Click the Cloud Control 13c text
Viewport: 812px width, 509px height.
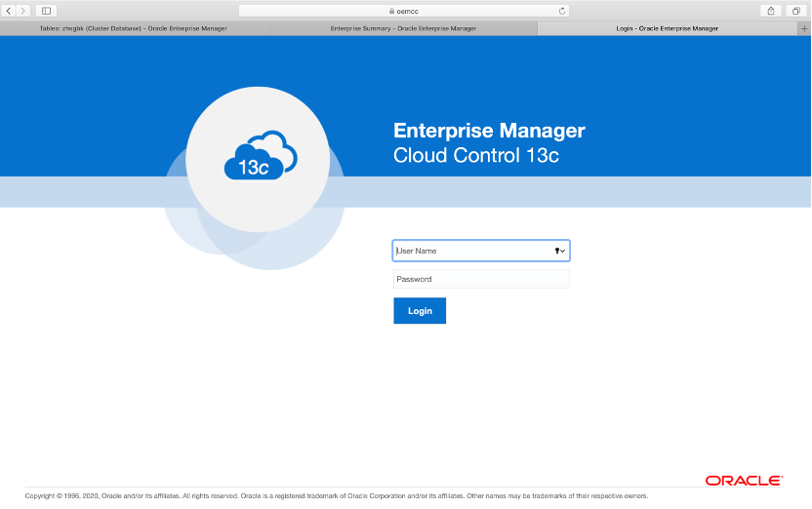click(476, 155)
